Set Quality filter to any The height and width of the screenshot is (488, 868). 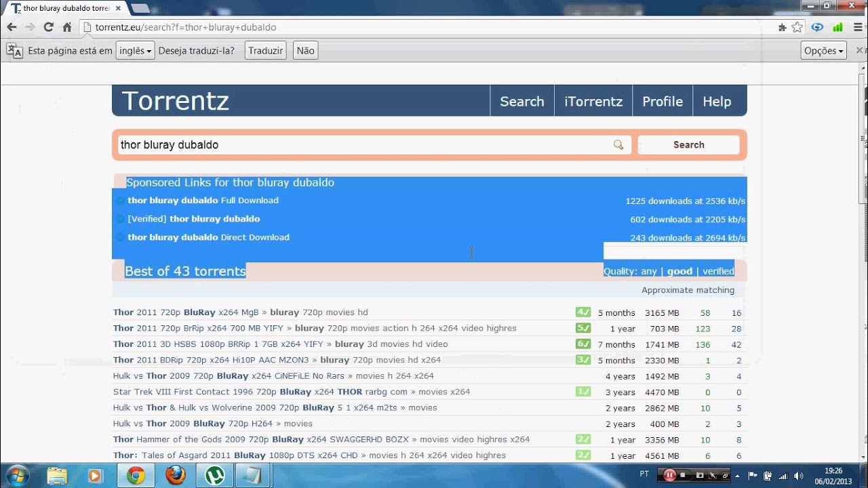point(649,271)
